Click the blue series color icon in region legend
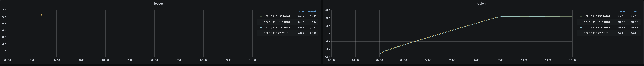 tap(581, 28)
